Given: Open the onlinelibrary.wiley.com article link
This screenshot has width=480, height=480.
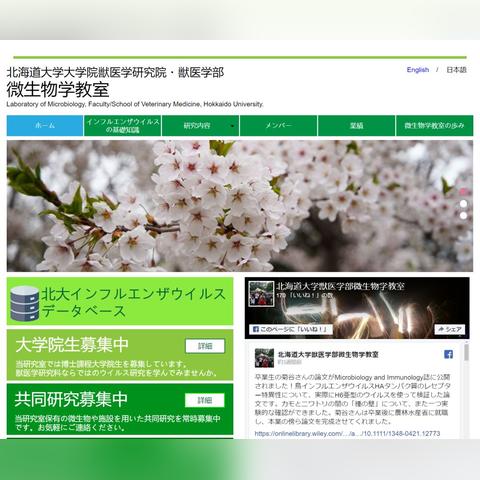Looking at the screenshot, I should click(347, 434).
